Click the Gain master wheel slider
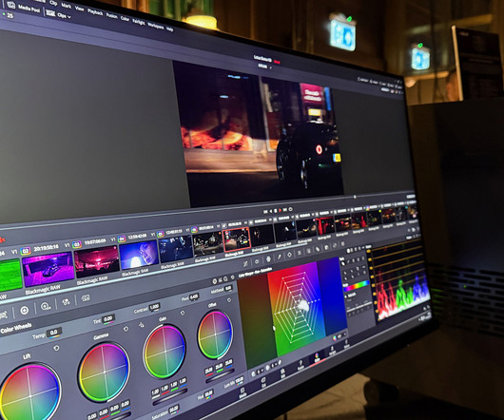 169,396
